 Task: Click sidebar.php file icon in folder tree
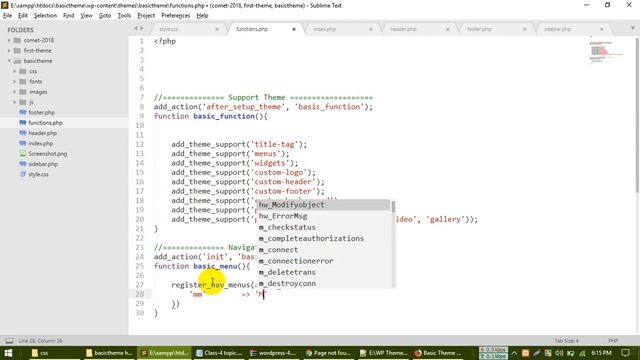[x=23, y=164]
